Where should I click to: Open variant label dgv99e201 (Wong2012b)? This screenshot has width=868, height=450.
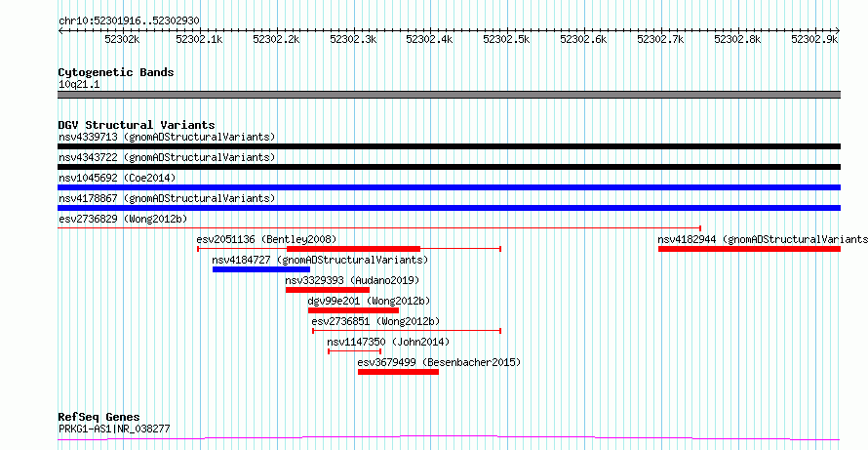(x=369, y=301)
